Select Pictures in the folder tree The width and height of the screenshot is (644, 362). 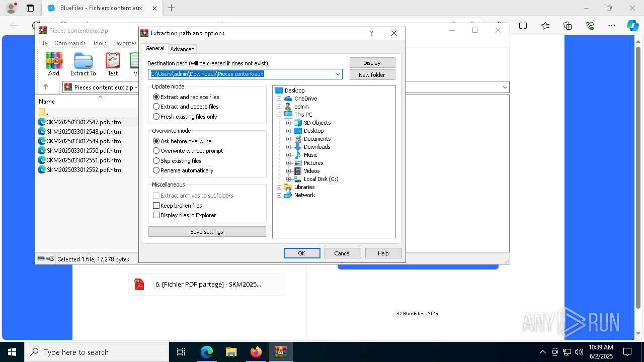pyautogui.click(x=313, y=163)
